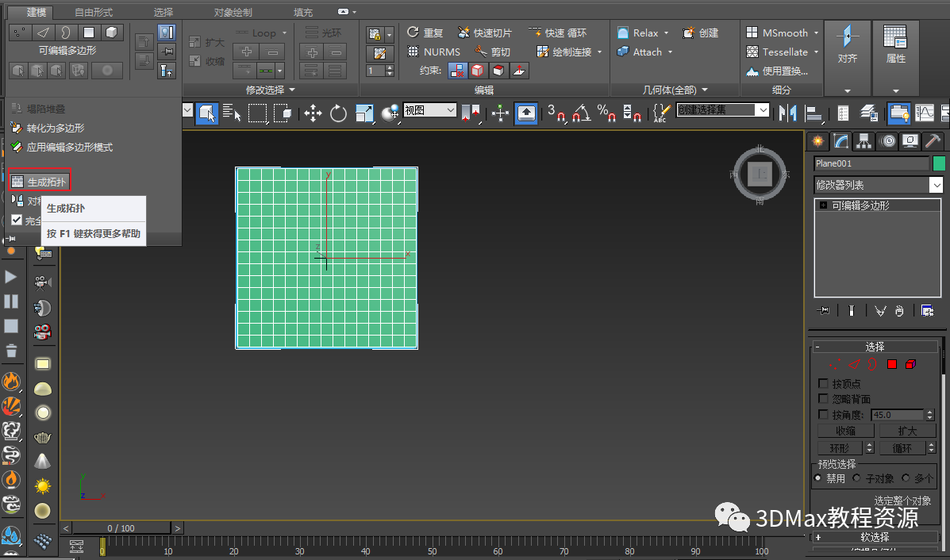The width and height of the screenshot is (950, 560).
Task: Enable the Ignore Backfacing checkbox
Action: tap(823, 398)
